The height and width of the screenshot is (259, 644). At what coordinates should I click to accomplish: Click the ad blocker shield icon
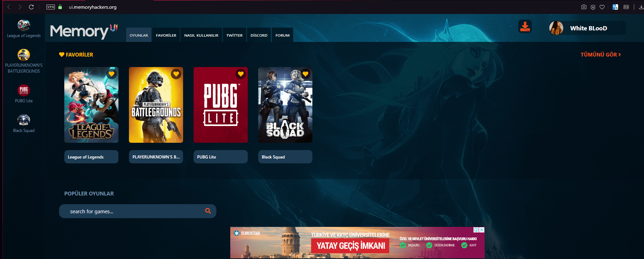(593, 7)
